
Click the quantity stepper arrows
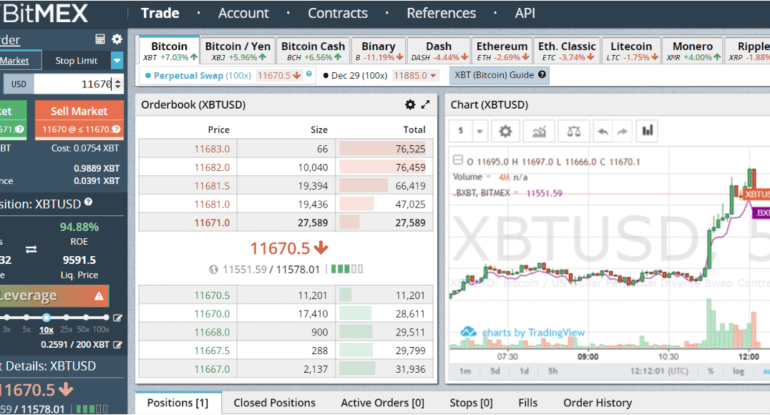click(x=117, y=84)
